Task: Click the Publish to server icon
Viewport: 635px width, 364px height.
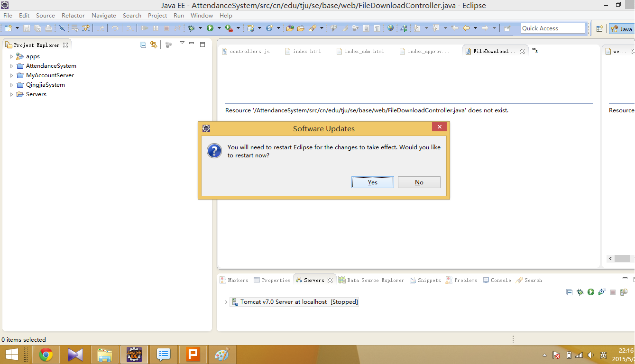Action: (x=624, y=292)
